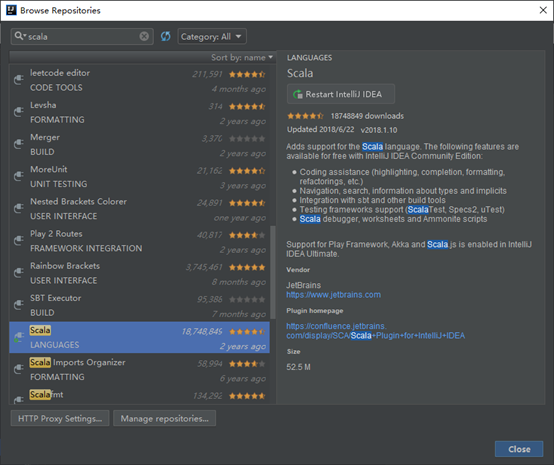The image size is (554, 465).
Task: Select the Levsha plugin row
Action: tap(140, 112)
